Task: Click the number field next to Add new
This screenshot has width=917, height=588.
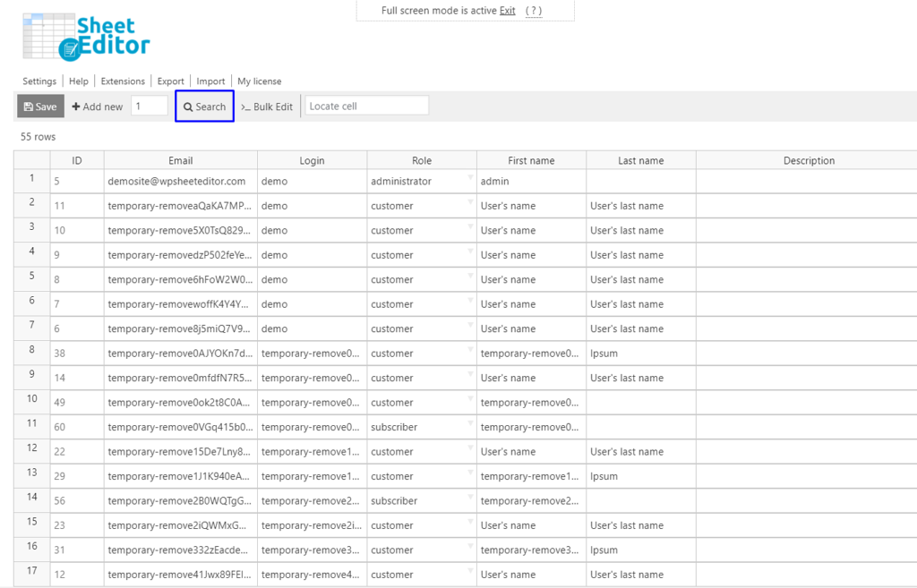Action: tap(149, 105)
